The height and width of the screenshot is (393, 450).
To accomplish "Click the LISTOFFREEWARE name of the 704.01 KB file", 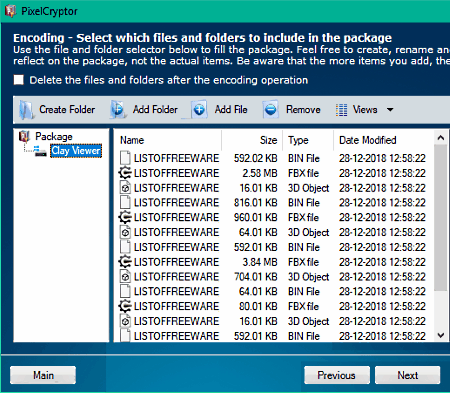I will (x=176, y=277).
